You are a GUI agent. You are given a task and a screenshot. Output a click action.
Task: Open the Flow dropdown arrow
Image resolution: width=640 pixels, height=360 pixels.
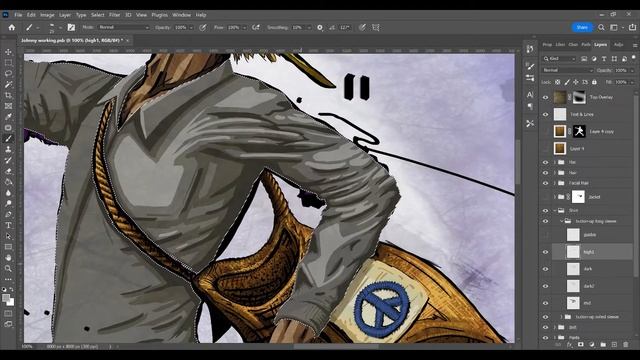click(244, 28)
